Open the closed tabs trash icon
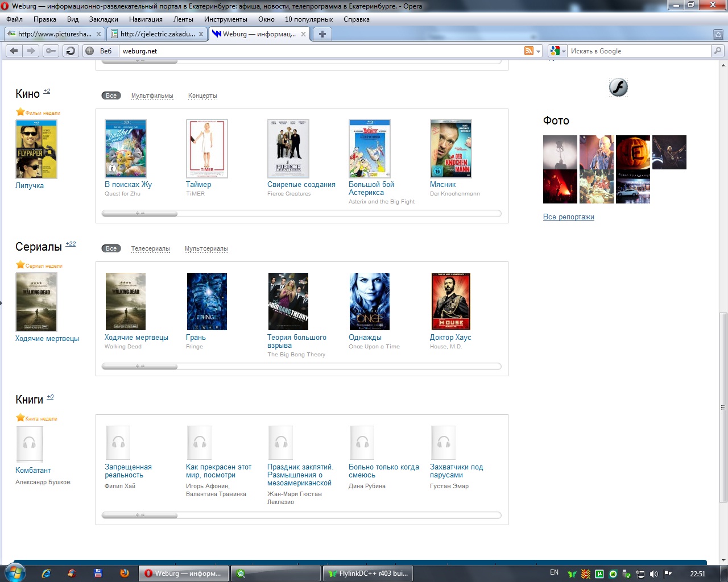 [x=718, y=34]
